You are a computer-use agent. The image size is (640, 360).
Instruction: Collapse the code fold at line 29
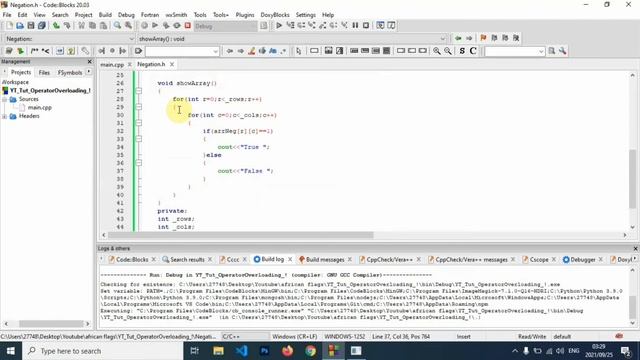coord(139,107)
